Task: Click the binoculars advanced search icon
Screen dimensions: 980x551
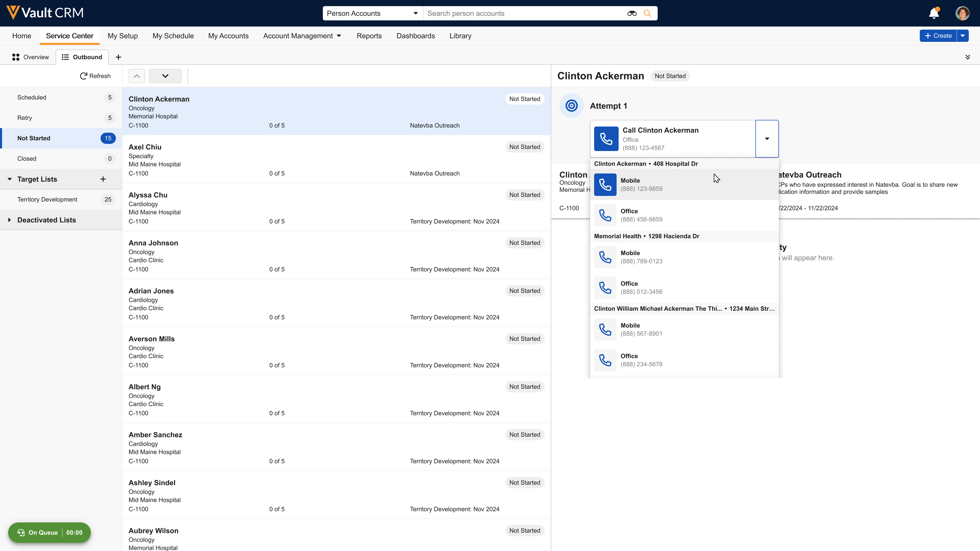Action: [632, 13]
